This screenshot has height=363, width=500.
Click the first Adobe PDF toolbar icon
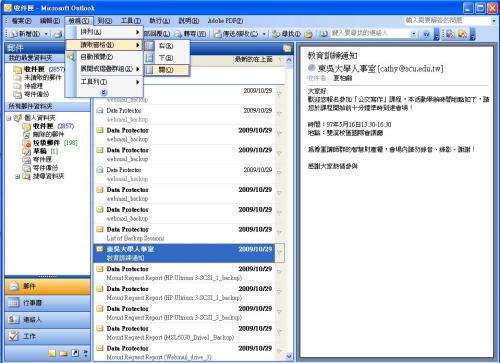point(450,34)
